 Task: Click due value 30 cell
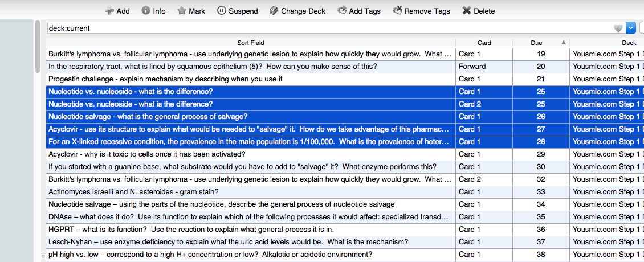(541, 167)
